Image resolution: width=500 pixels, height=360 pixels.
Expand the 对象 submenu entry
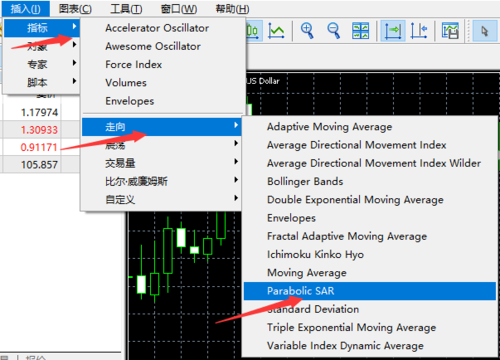(x=42, y=46)
